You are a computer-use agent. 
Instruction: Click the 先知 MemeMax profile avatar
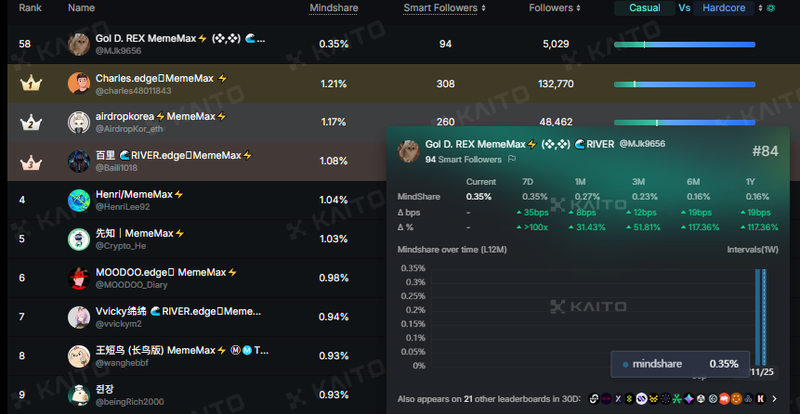[79, 239]
